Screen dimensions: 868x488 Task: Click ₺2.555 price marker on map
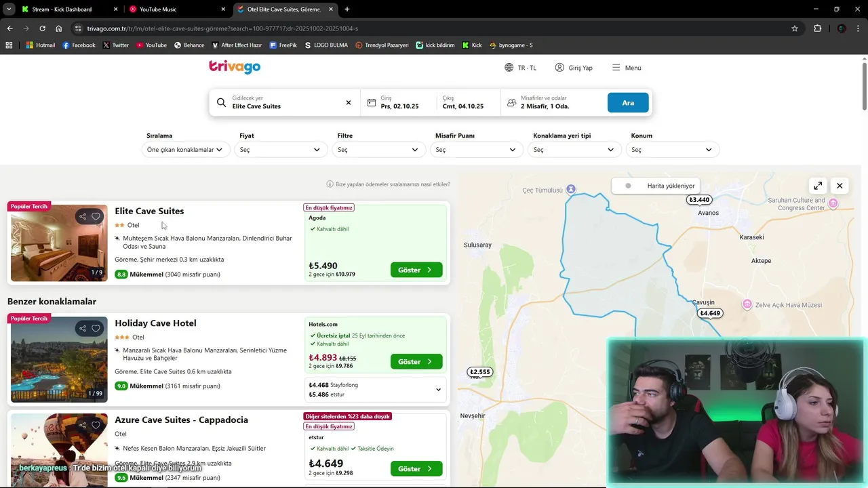tap(479, 372)
